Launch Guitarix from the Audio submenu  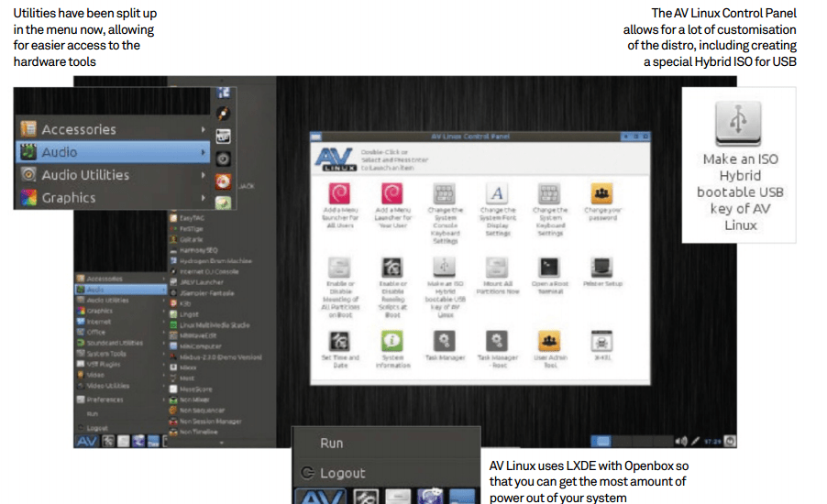(x=222, y=239)
